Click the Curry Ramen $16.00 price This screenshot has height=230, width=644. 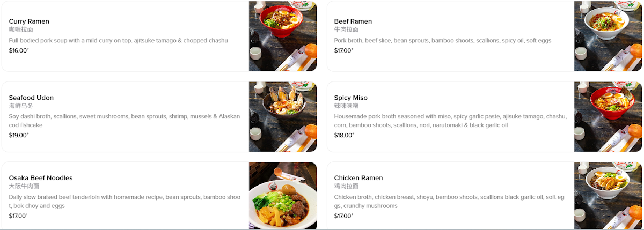point(19,51)
